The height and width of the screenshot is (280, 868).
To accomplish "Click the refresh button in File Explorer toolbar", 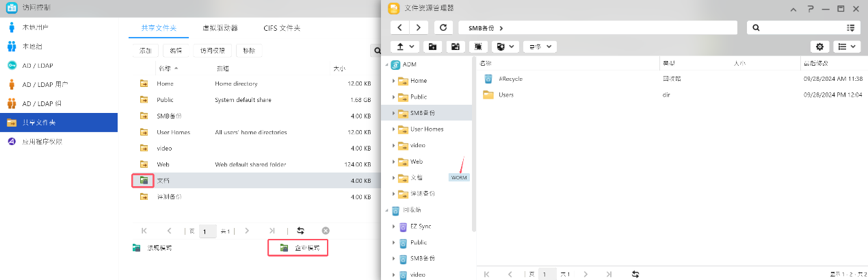I will pos(444,27).
